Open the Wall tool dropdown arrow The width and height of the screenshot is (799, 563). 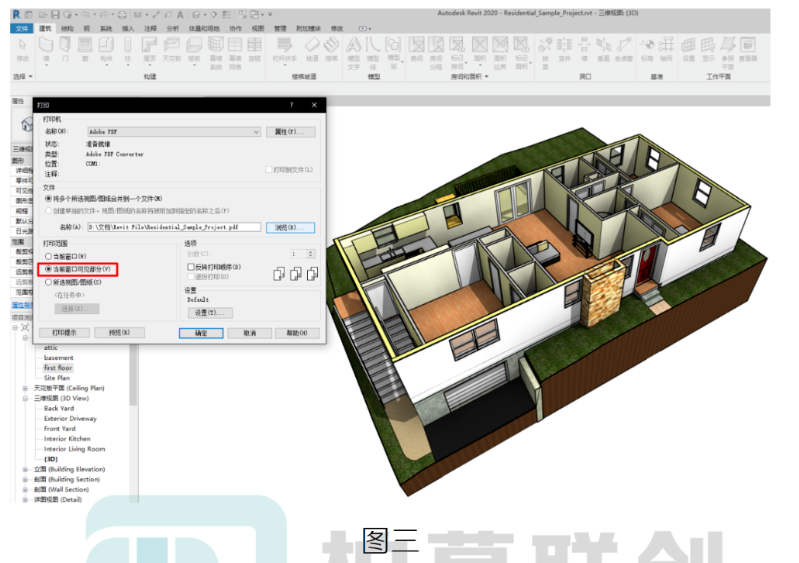[46, 65]
